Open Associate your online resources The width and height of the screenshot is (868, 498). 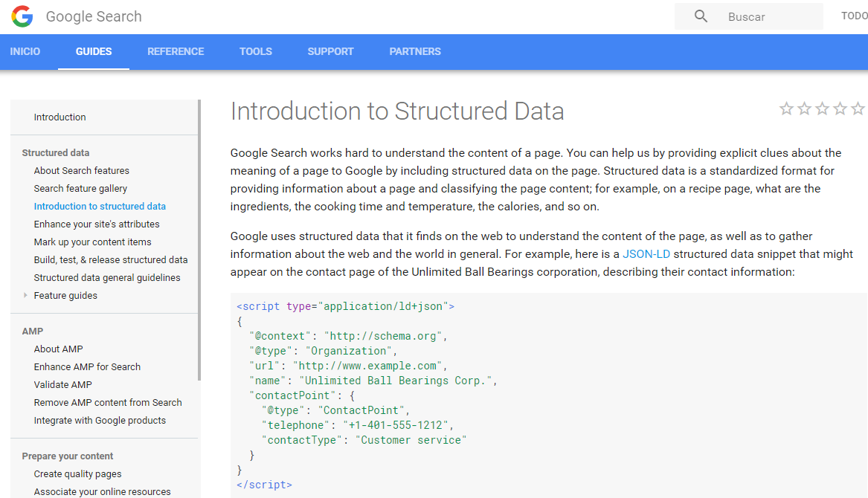coord(102,492)
